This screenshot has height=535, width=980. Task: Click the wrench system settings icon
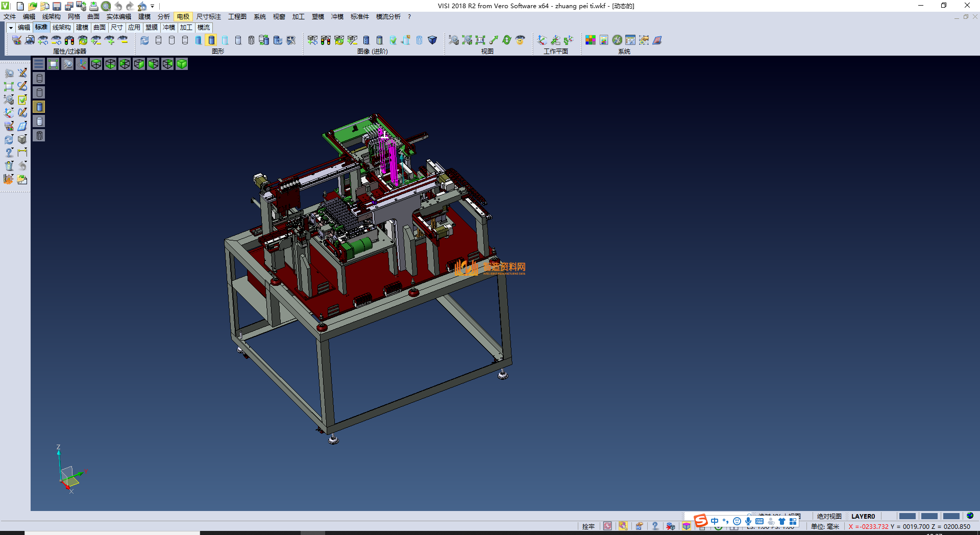pyautogui.click(x=617, y=40)
